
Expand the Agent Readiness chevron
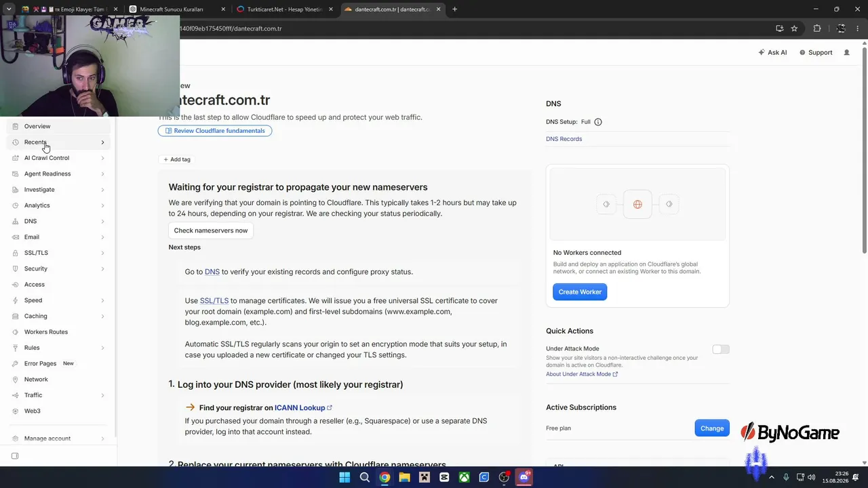pos(102,174)
